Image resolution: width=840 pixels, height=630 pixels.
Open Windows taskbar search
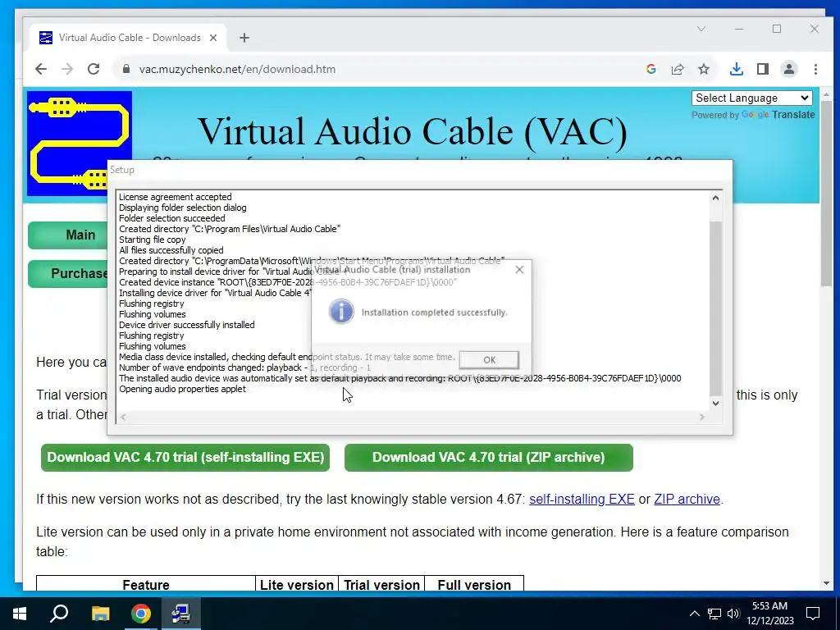[x=59, y=614]
